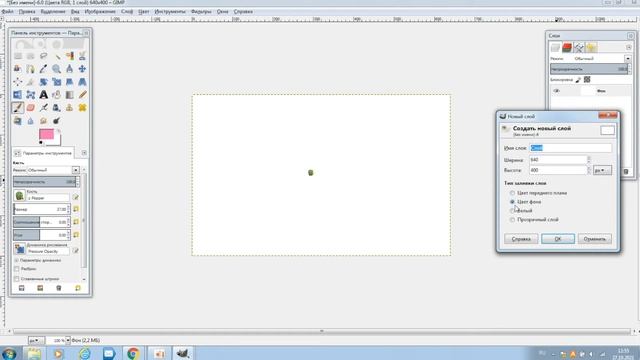Open the status bar unit dropdown
This screenshot has height=360, width=640.
point(36,340)
